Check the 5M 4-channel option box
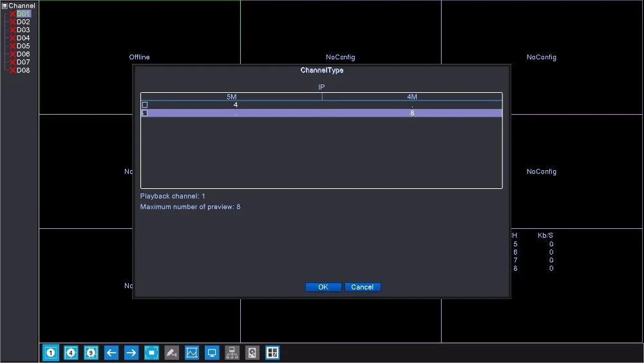644x363 pixels. coord(144,105)
